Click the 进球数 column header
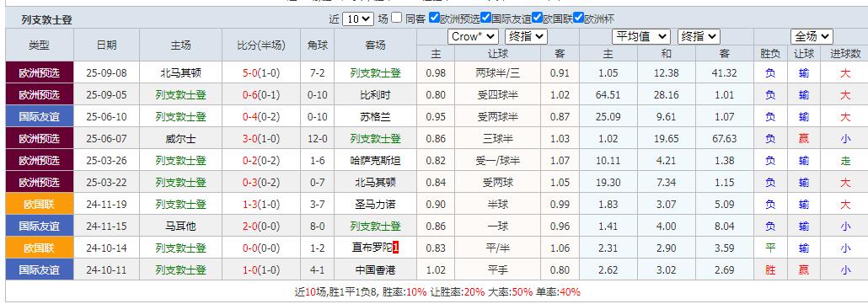Screen dimensions: 868x304 click(845, 54)
